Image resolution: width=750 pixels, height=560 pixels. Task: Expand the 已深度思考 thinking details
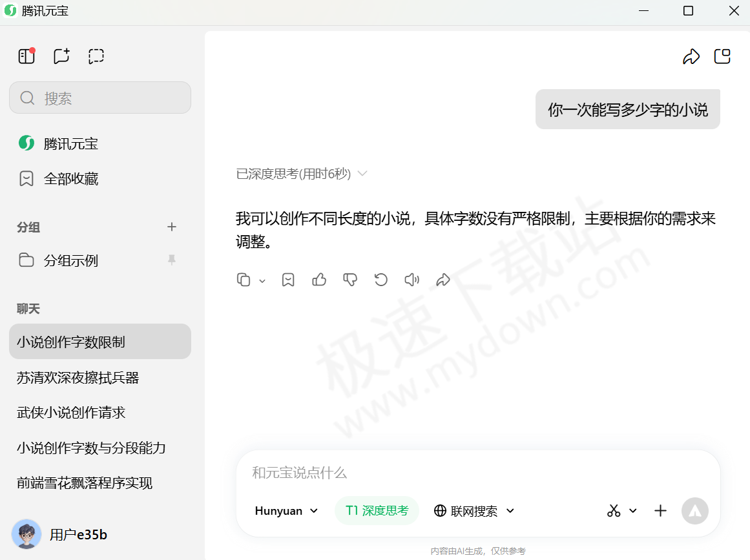[x=302, y=174]
